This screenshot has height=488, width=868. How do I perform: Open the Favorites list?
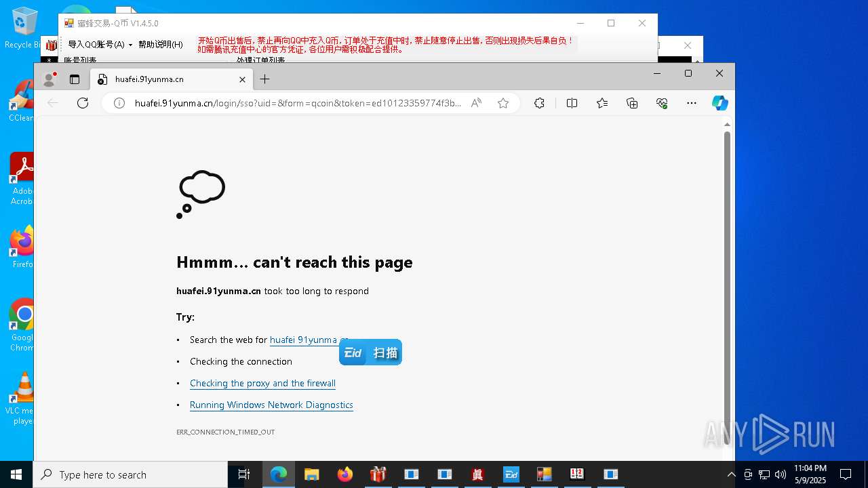tap(602, 103)
